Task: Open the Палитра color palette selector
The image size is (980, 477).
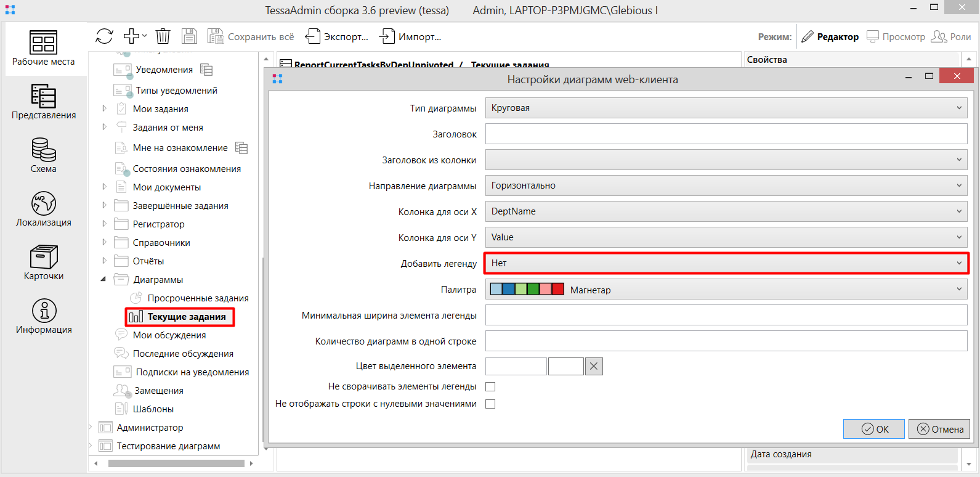Action: [x=726, y=289]
